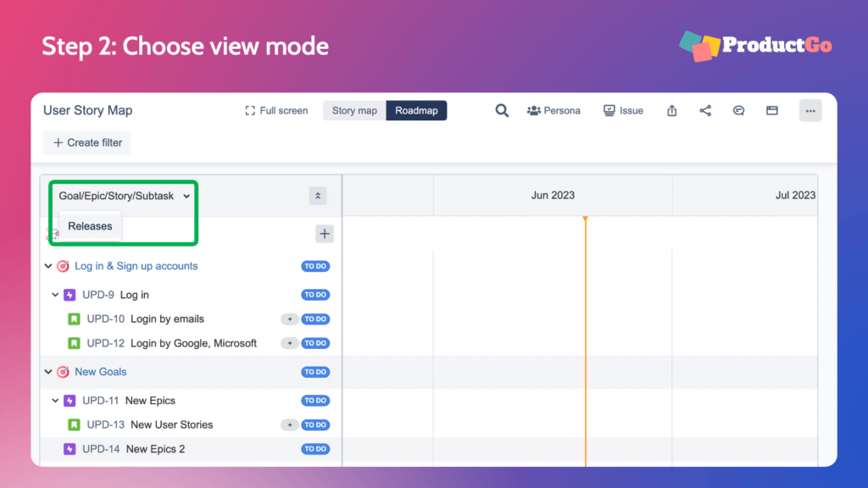Viewport: 868px width, 488px height.
Task: Collapse the Log in & Sign up accounts goal
Action: click(x=48, y=265)
